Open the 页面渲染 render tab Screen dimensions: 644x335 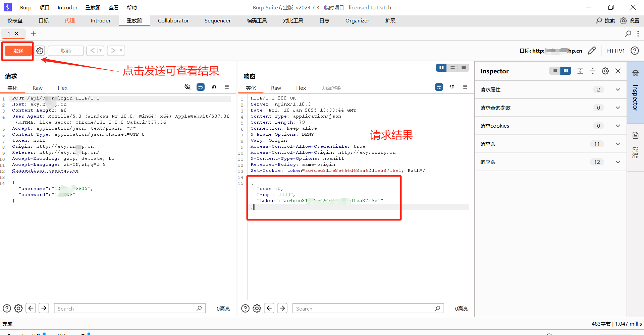(x=331, y=88)
